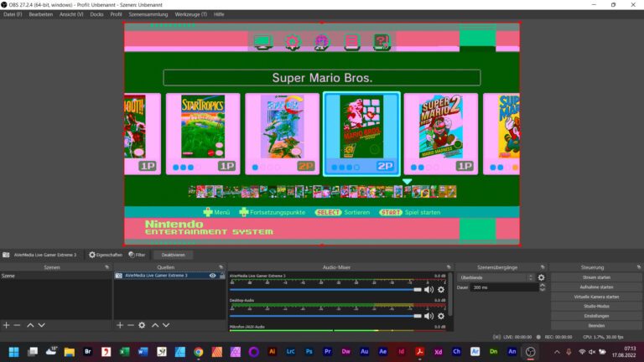Open Adobe Illustrator from the taskbar
This screenshot has width=644, height=362.
click(x=272, y=352)
